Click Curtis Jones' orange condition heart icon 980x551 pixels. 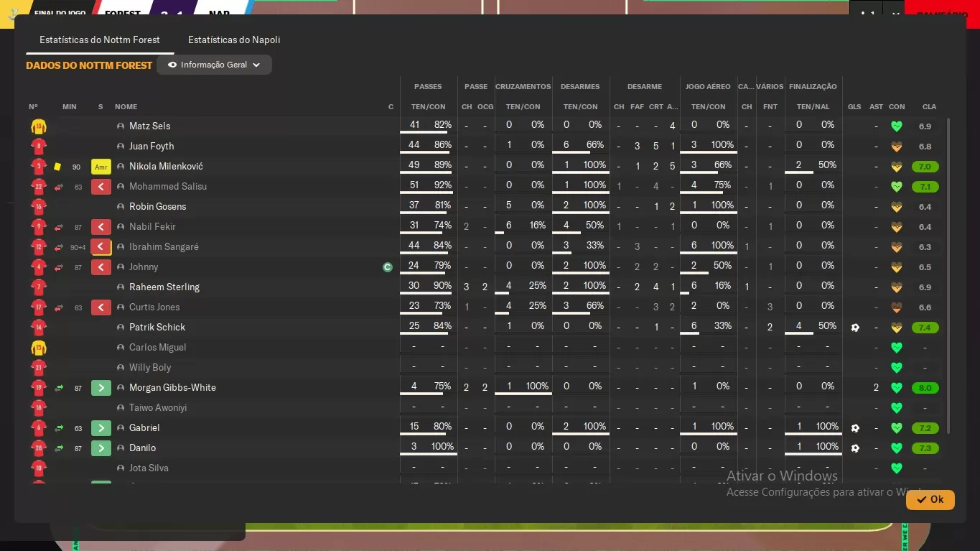coord(896,307)
